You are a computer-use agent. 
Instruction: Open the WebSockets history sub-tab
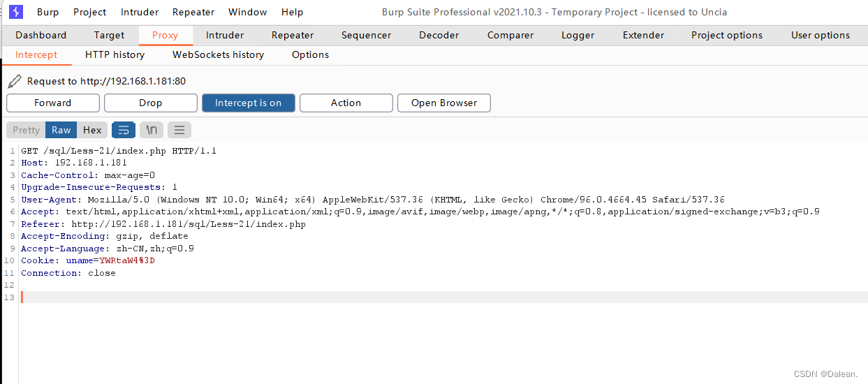[x=219, y=54]
